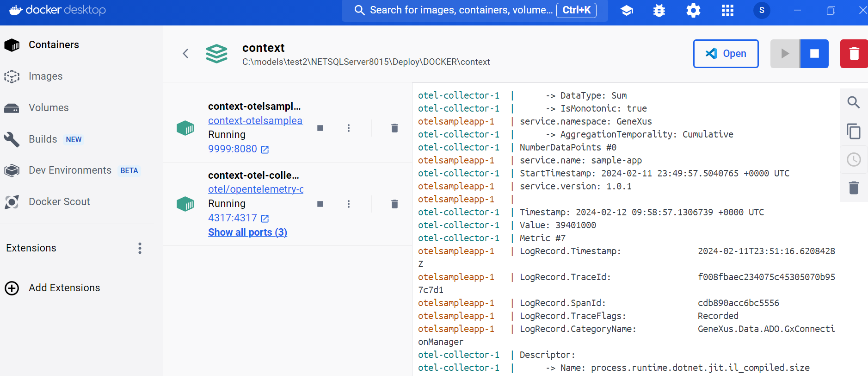
Task: Click the Ctrl+K shortcut badge
Action: (x=576, y=10)
